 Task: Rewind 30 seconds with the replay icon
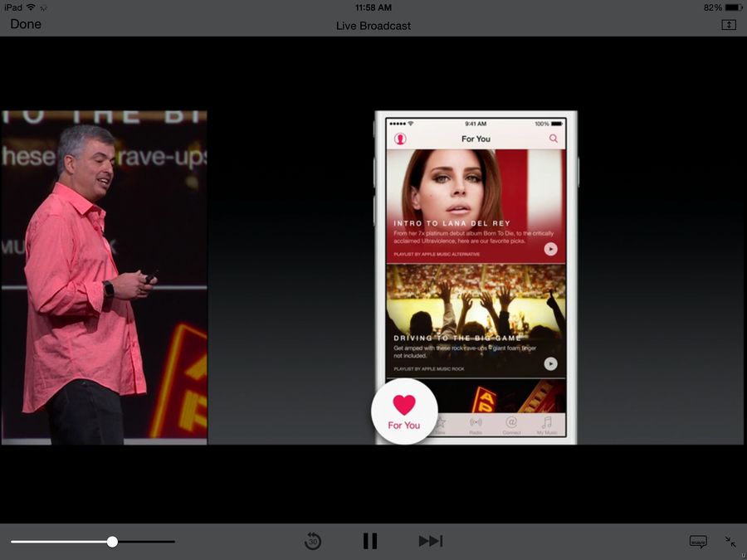(x=313, y=541)
